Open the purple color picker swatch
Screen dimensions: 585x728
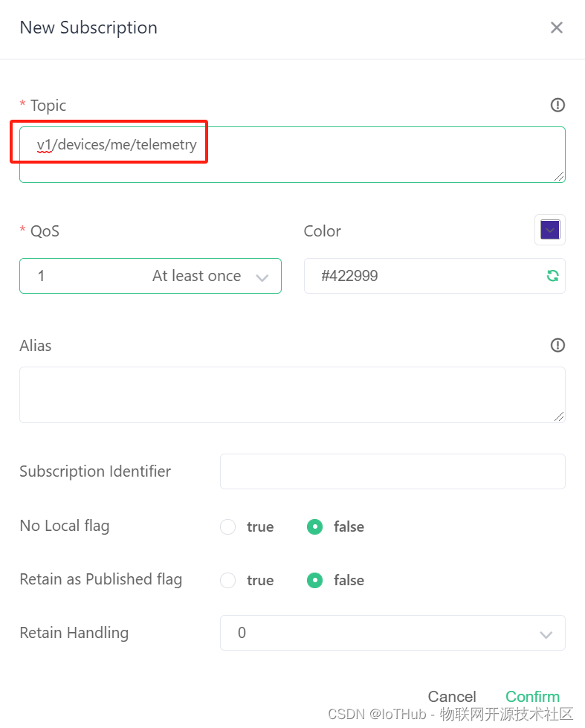[550, 230]
